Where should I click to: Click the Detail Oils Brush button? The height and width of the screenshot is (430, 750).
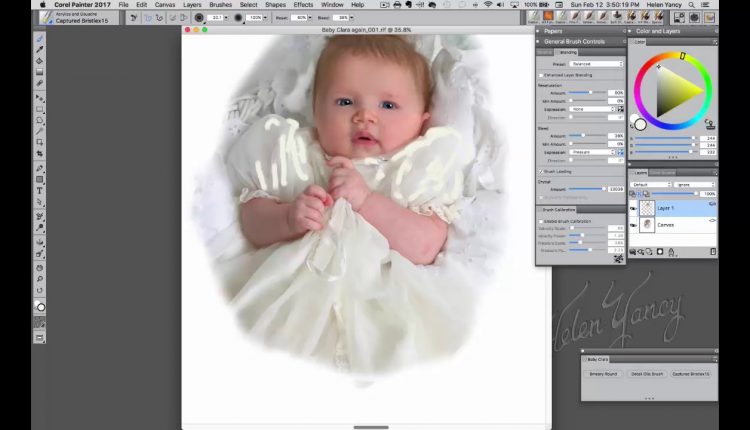point(648,373)
